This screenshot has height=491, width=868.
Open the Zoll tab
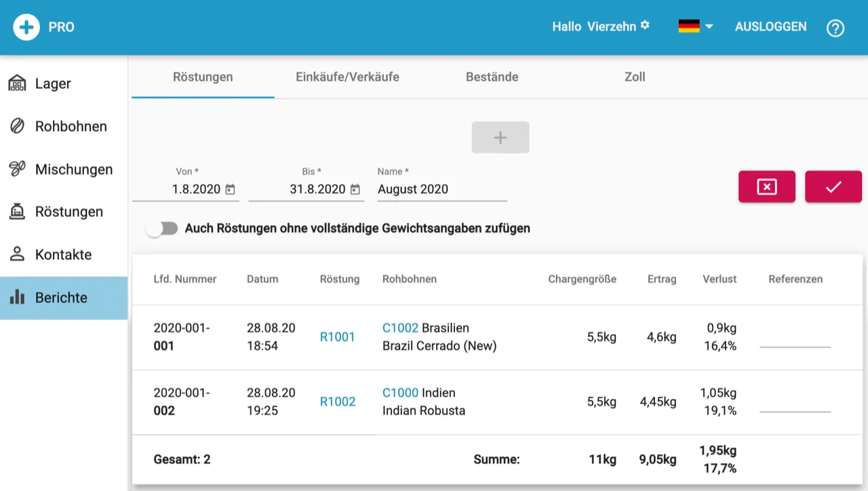click(634, 77)
